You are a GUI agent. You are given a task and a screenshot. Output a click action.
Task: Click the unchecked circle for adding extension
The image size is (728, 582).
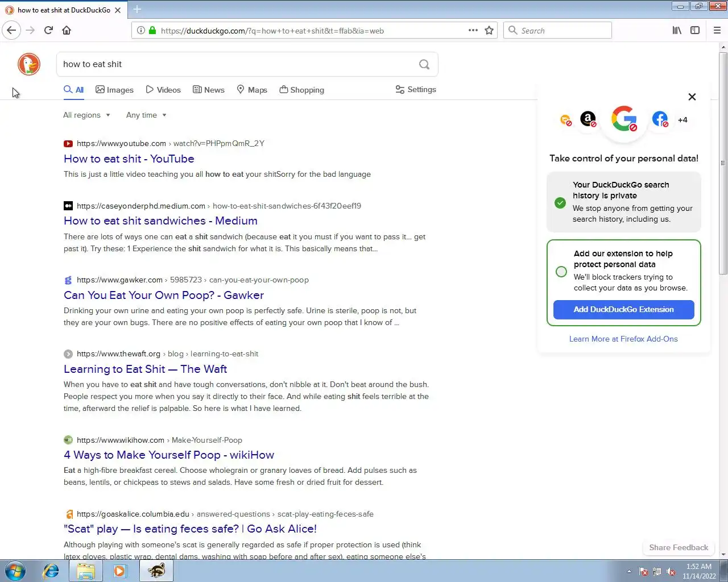pyautogui.click(x=561, y=272)
